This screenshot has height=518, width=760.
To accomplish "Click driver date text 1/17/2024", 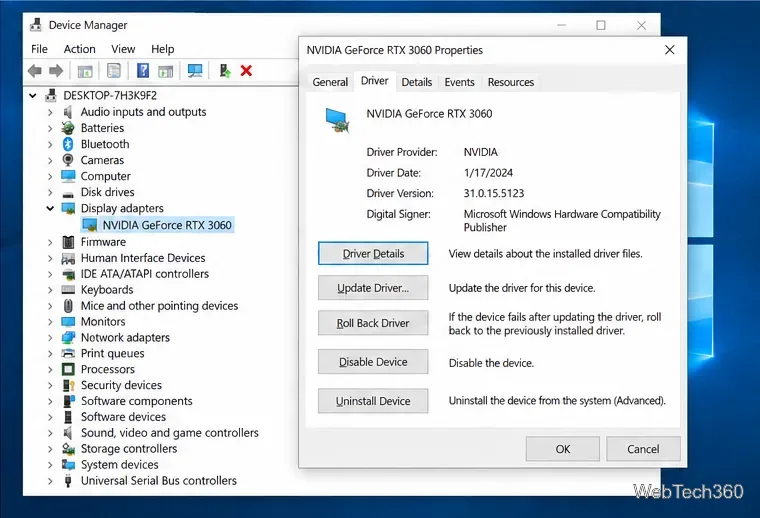I will point(488,173).
